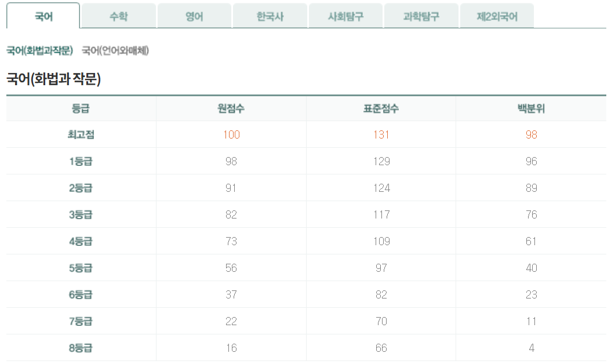Switch to the 영어 tab

[194, 16]
